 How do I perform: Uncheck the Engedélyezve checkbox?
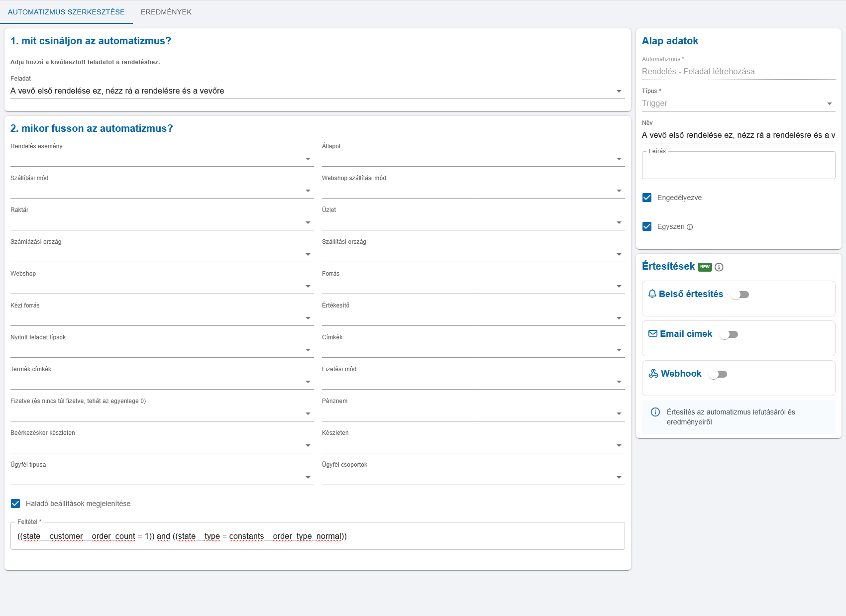(647, 198)
